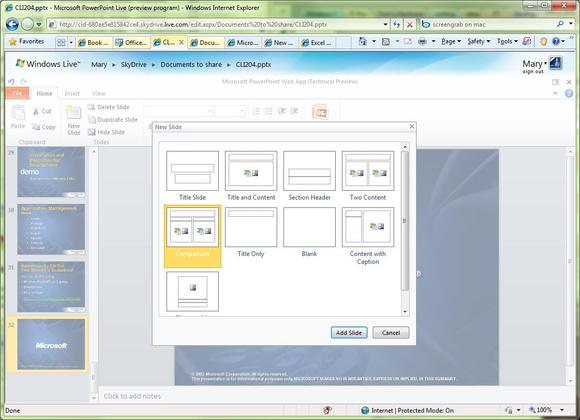This screenshot has width=580, height=420.
Task: Switch to the Insert ribbon tab
Action: (72, 94)
